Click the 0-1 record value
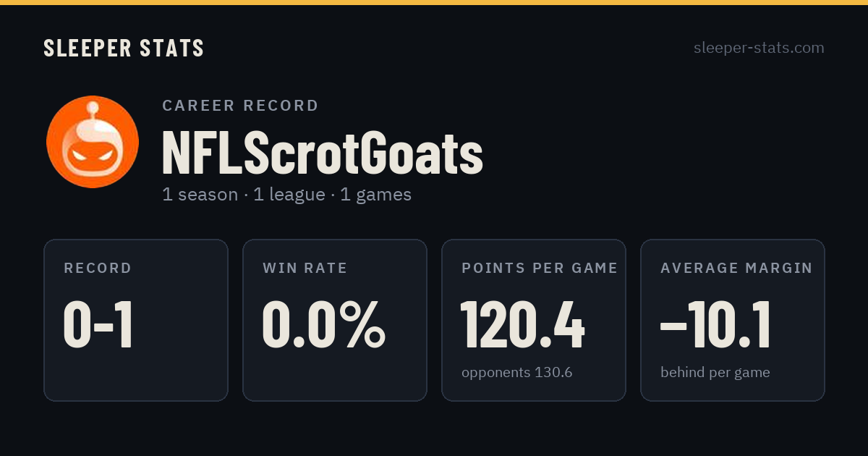 pos(98,326)
